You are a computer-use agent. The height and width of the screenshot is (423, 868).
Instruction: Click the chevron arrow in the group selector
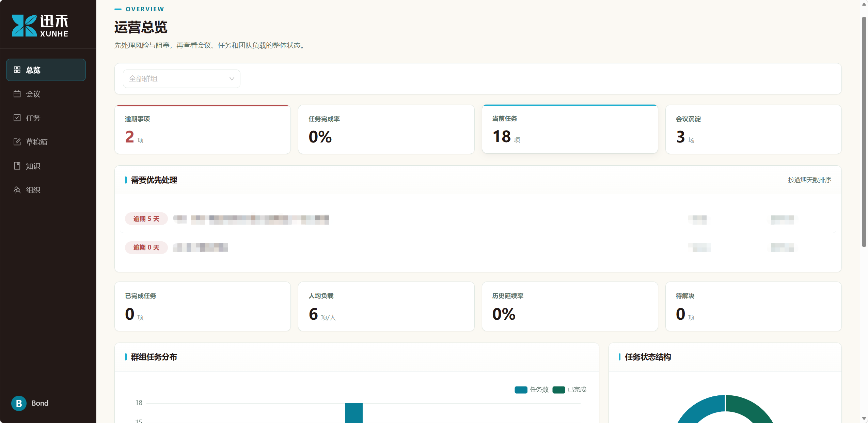[x=232, y=79]
